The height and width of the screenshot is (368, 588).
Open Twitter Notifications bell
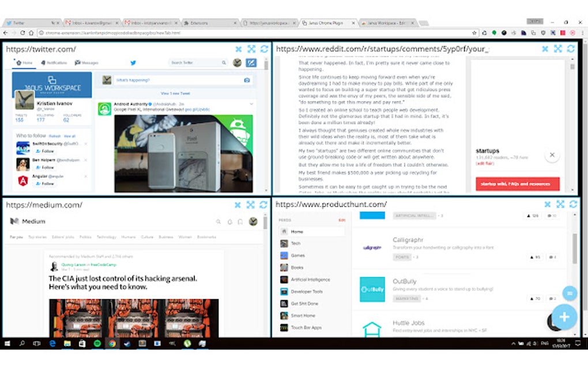click(43, 62)
